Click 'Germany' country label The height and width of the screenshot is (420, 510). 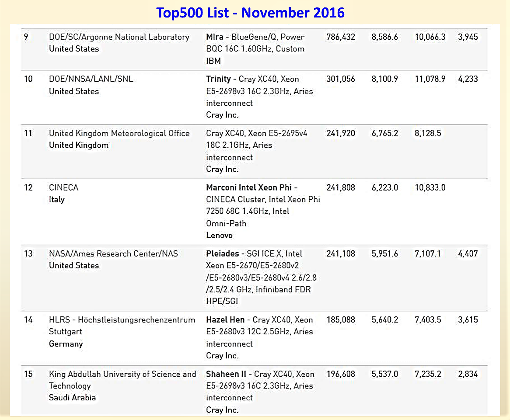[66, 344]
